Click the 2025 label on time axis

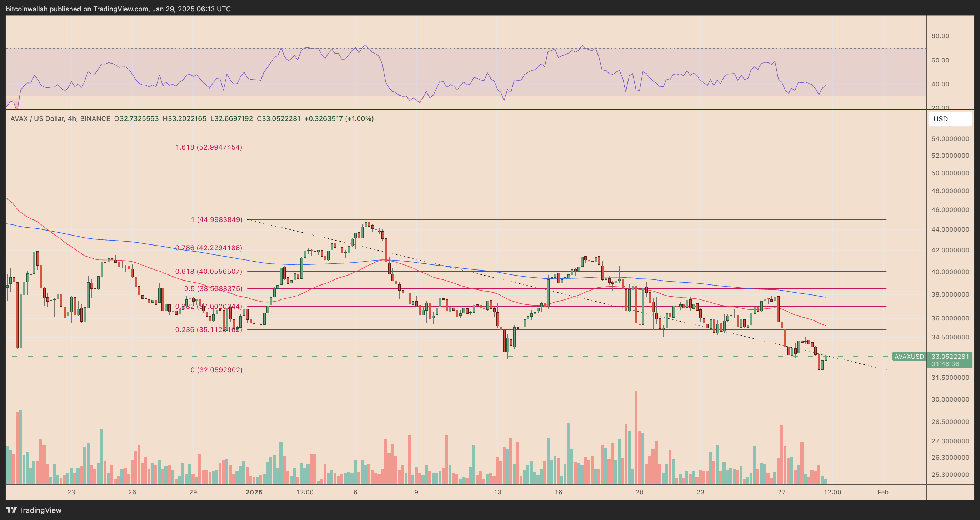click(254, 492)
